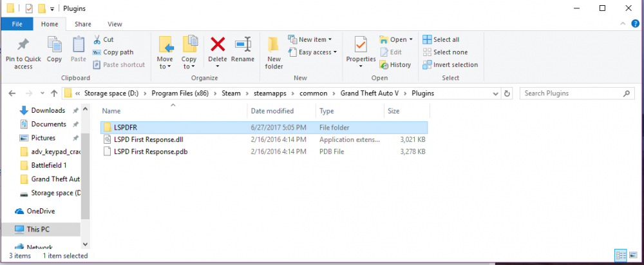Open the New item dropdown

point(310,39)
